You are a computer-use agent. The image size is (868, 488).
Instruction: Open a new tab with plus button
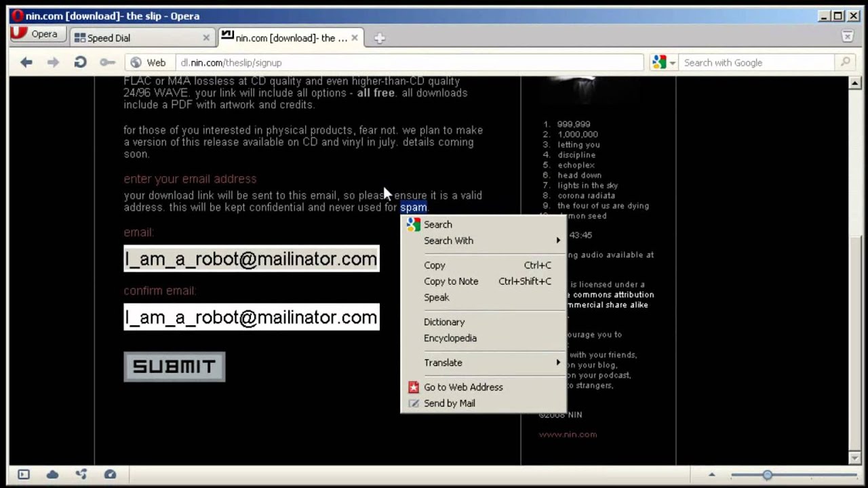pyautogui.click(x=380, y=38)
